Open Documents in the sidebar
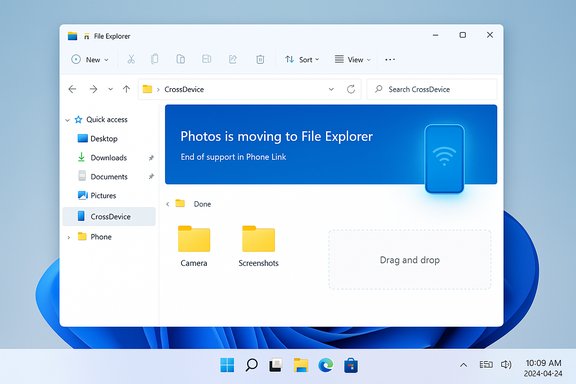 coord(103,177)
